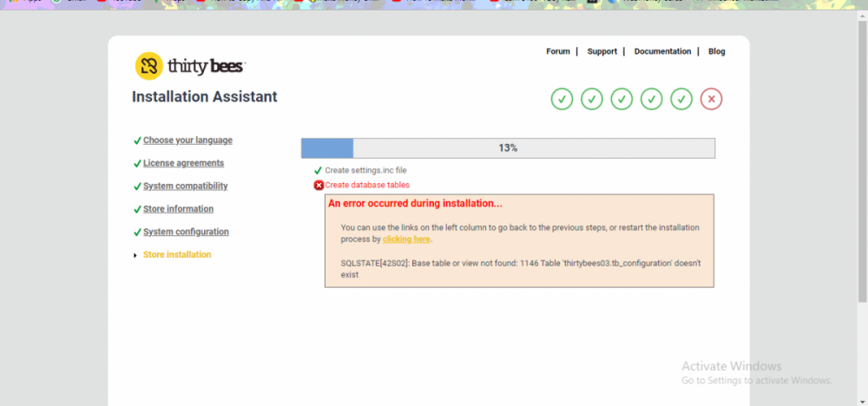Open the Support link
This screenshot has height=406, width=868.
coord(602,52)
